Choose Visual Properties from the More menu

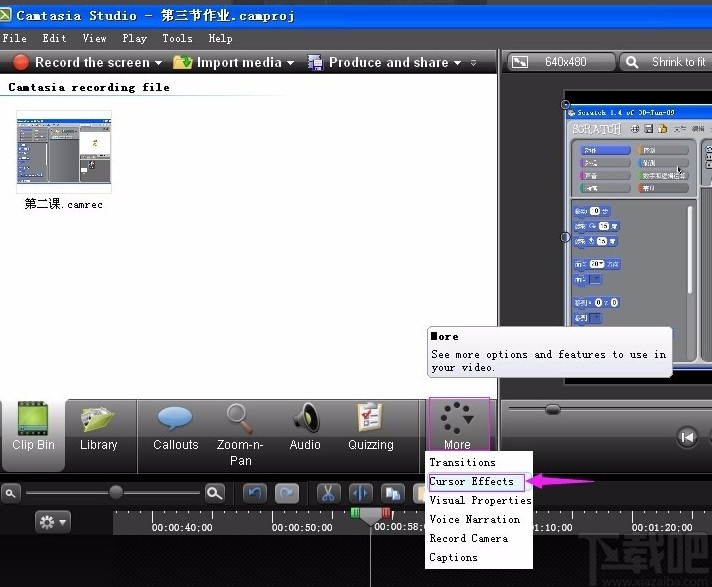click(480, 500)
